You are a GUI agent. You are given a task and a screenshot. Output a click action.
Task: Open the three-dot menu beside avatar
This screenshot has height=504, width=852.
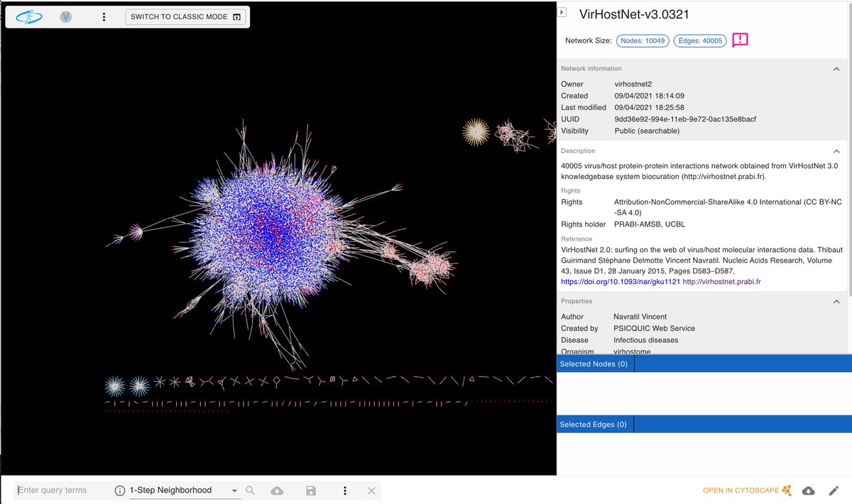[104, 16]
